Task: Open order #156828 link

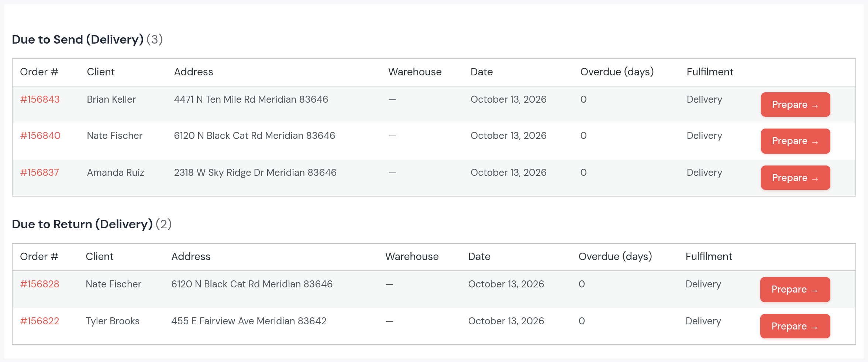Action: point(39,284)
